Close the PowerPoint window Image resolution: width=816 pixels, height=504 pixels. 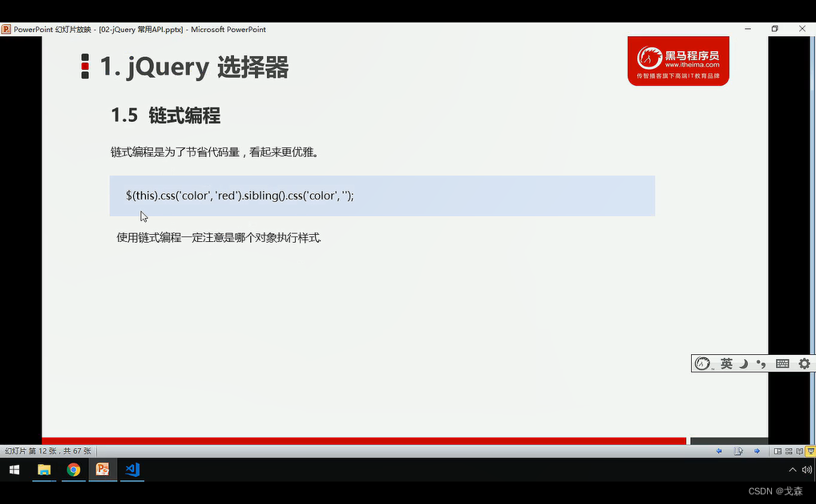[x=802, y=29]
